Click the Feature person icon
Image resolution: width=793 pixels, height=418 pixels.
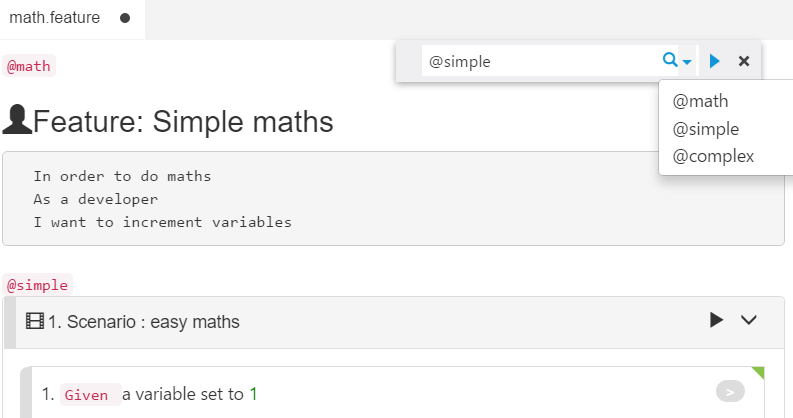pyautogui.click(x=17, y=120)
